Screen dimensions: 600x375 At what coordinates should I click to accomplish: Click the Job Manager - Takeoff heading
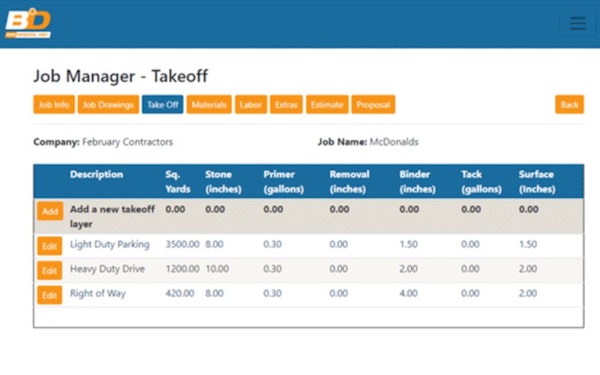(x=121, y=76)
